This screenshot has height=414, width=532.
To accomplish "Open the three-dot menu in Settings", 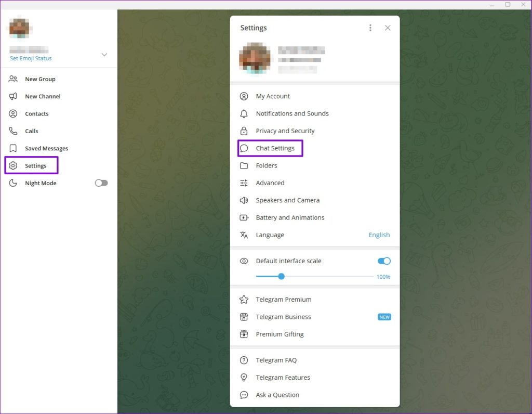I will pos(370,28).
